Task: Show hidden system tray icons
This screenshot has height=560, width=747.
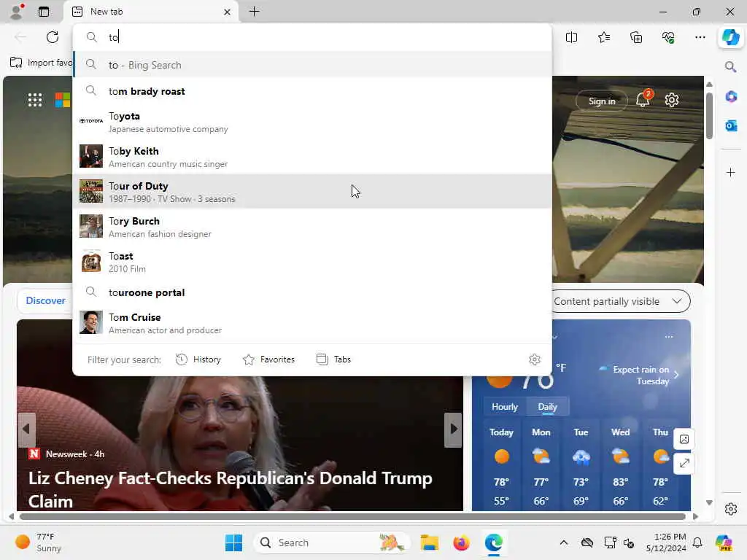Action: click(564, 542)
